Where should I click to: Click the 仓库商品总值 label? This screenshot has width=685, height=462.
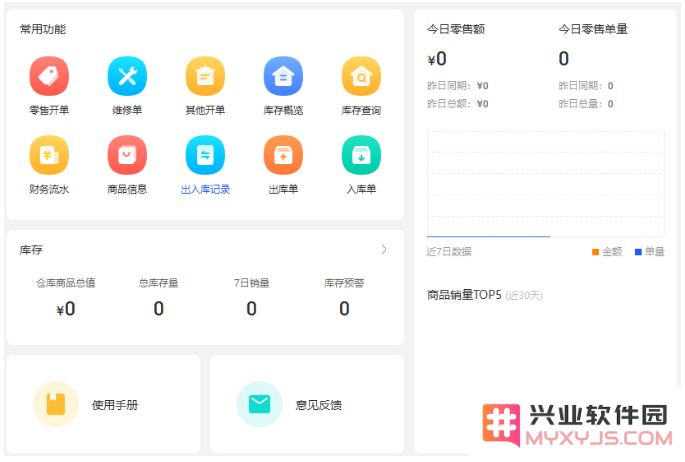point(66,283)
